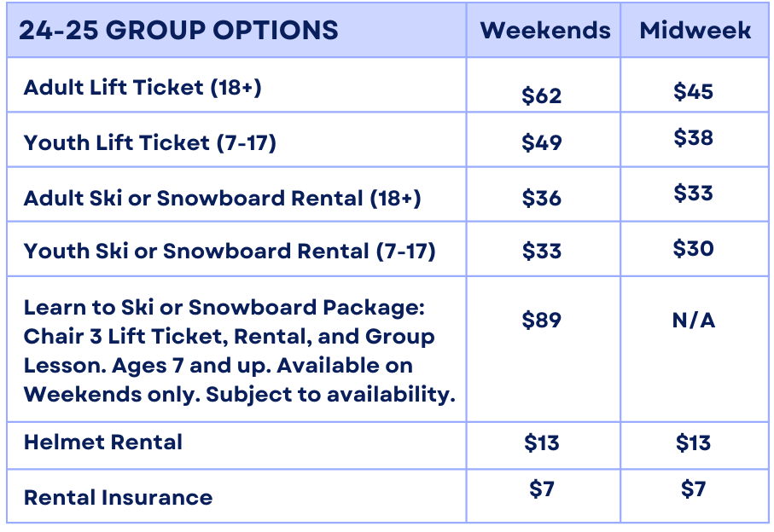The image size is (774, 532).
Task: Select the Youth Lift Ticket (7-17) label
Action: coord(150,142)
